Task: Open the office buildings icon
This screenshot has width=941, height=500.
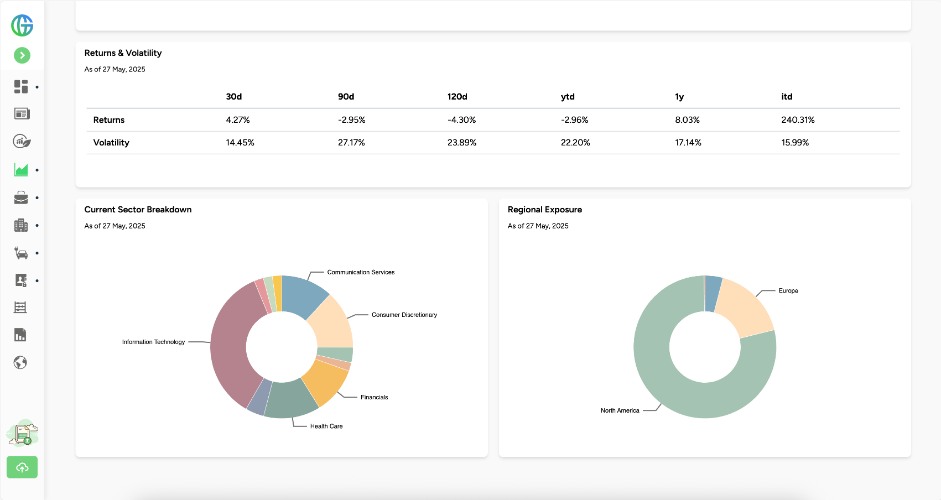Action: (x=21, y=226)
